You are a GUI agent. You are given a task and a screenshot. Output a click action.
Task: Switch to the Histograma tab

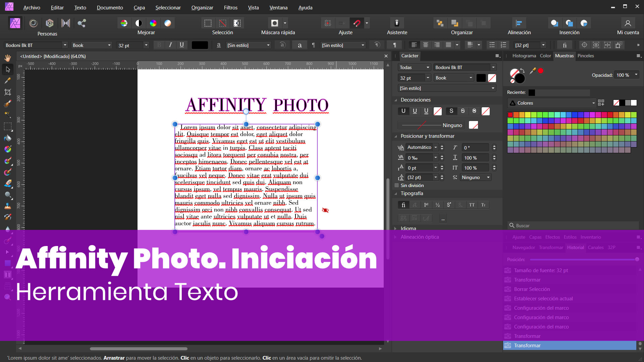524,56
